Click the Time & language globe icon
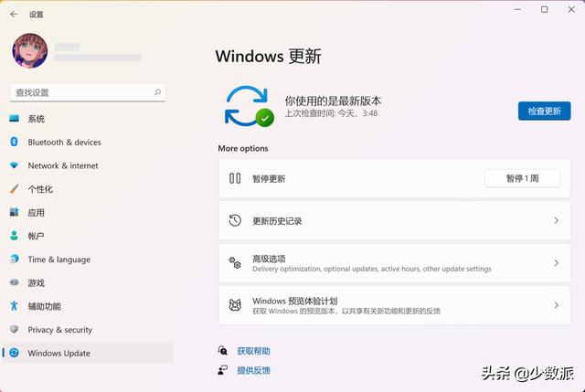The height and width of the screenshot is (392, 585). [x=15, y=259]
